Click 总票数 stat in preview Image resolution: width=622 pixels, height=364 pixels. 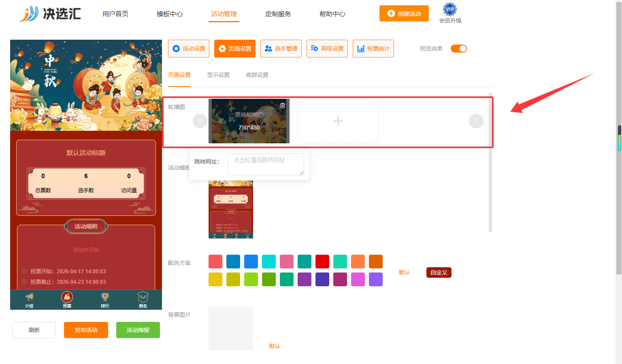pyautogui.click(x=43, y=183)
